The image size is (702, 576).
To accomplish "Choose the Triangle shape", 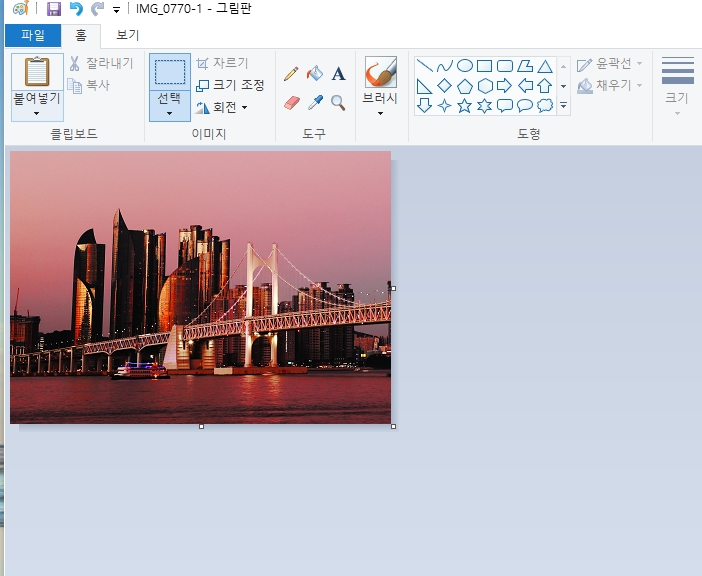I will (545, 66).
